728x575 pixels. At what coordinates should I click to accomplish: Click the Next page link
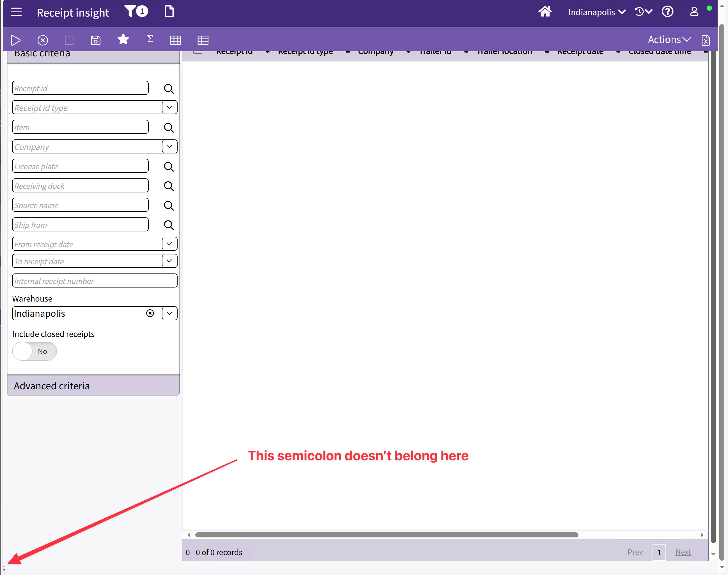click(683, 552)
